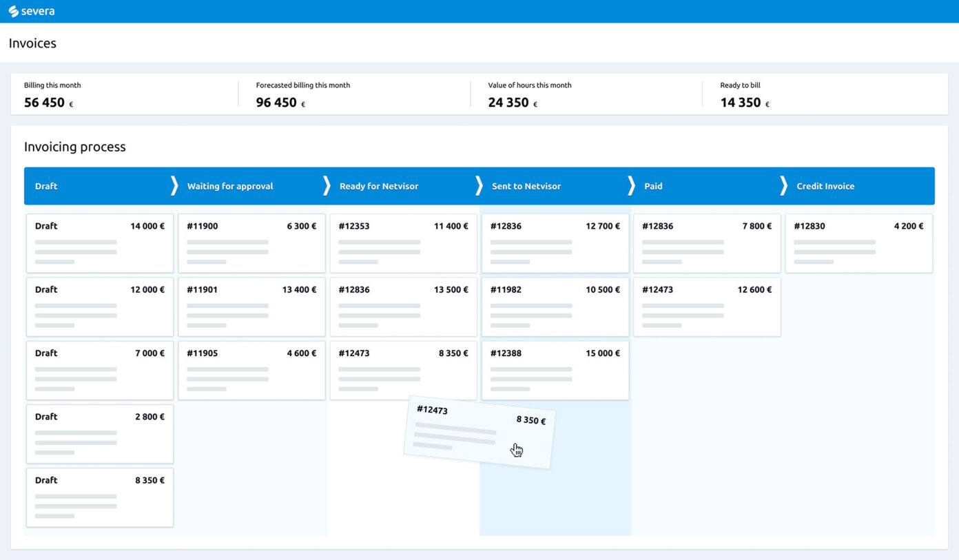Click the chevron arrow before Credit Invoice

[783, 186]
